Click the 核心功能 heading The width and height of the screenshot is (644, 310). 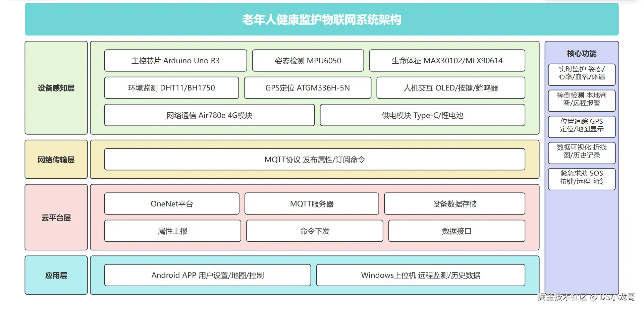click(582, 53)
